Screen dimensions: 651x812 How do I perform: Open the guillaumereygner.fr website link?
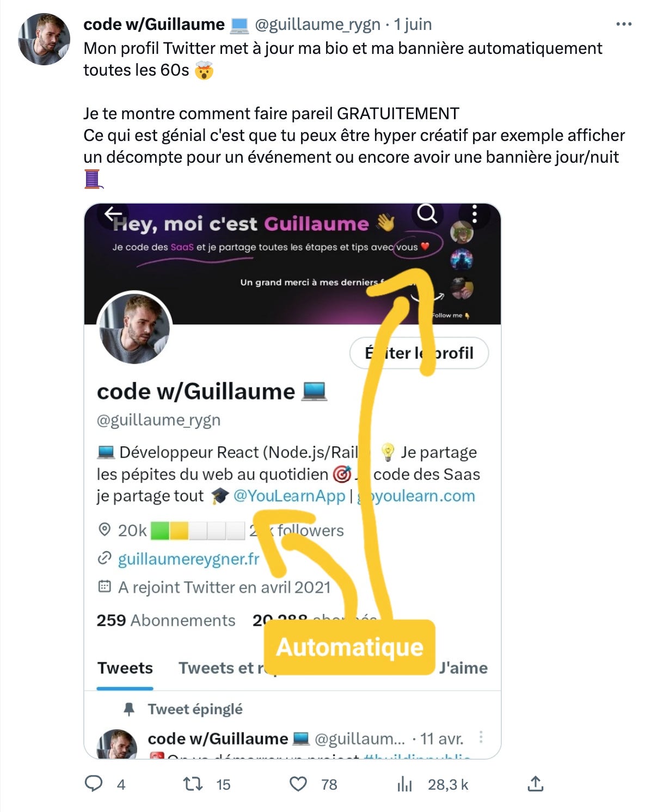188,559
